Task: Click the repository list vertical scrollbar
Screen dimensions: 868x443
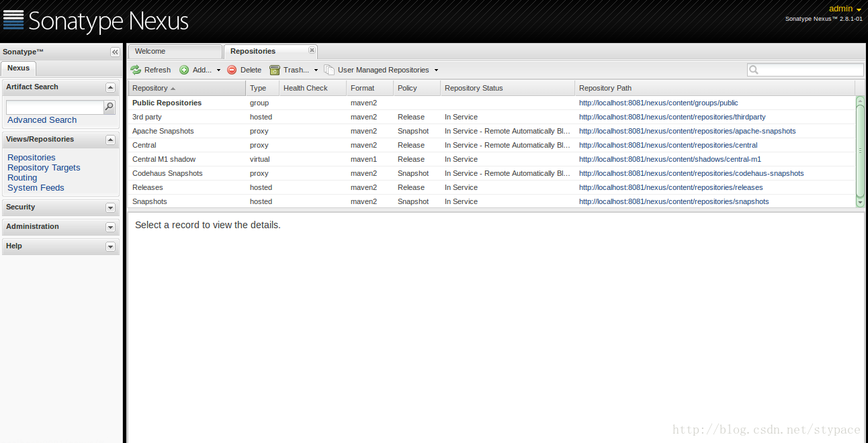Action: [860, 151]
